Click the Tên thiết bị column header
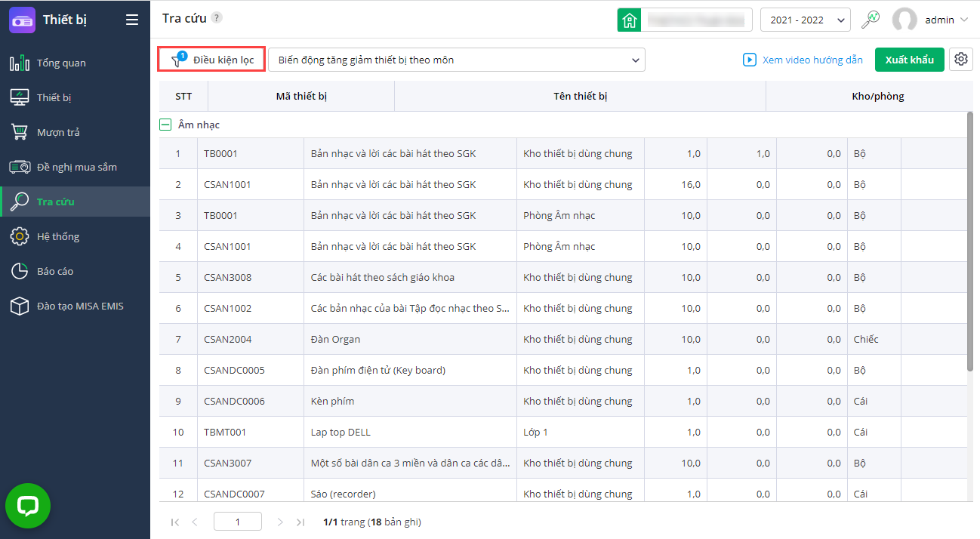This screenshot has width=980, height=539. pos(580,96)
